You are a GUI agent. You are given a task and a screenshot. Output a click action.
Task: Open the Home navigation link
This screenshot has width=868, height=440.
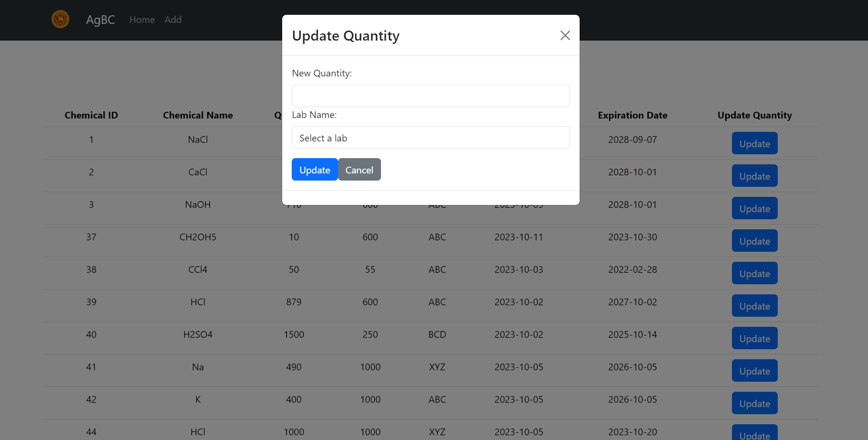click(142, 20)
